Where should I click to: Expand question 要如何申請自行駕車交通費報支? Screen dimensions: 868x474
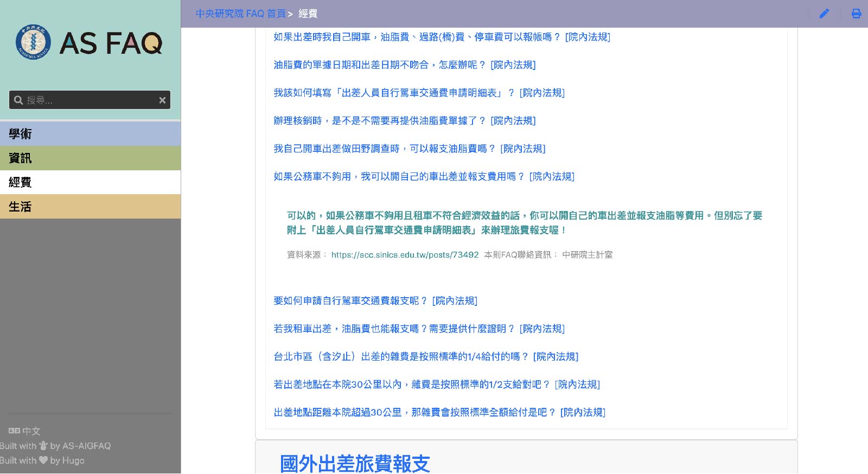(x=375, y=301)
